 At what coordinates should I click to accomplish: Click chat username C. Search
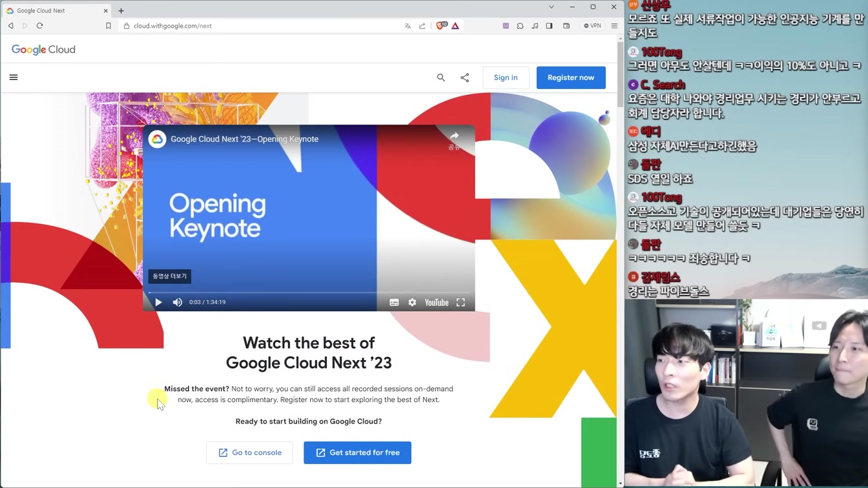663,85
